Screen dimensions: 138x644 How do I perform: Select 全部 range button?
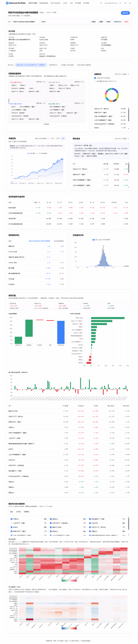pyautogui.click(x=63, y=139)
